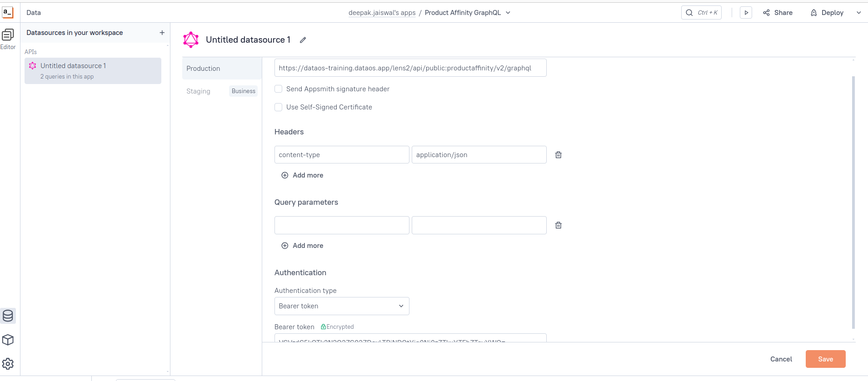Select Untitled datasource 1 in the list

(x=93, y=71)
